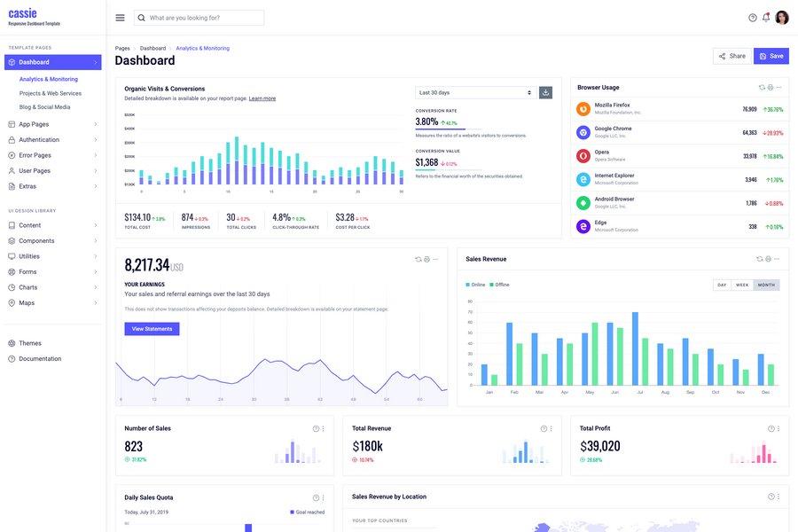Refresh the Browser Usage panel
798x532 pixels.
[x=760, y=85]
